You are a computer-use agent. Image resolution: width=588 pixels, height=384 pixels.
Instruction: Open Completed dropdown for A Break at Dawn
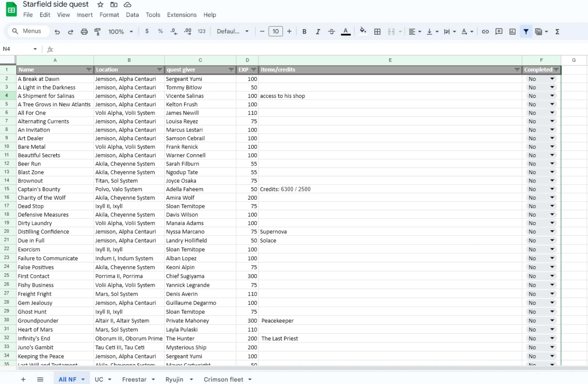click(552, 79)
